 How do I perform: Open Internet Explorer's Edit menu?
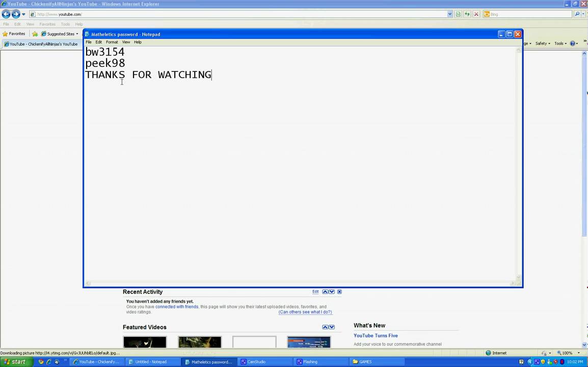click(x=18, y=24)
